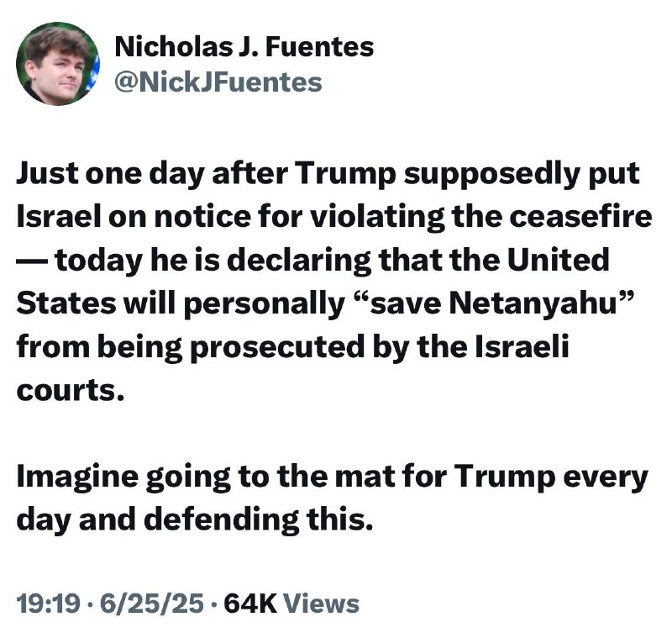Click the display name Nicholas J. Fuentes
Screen dimensions: 672x638
(244, 47)
